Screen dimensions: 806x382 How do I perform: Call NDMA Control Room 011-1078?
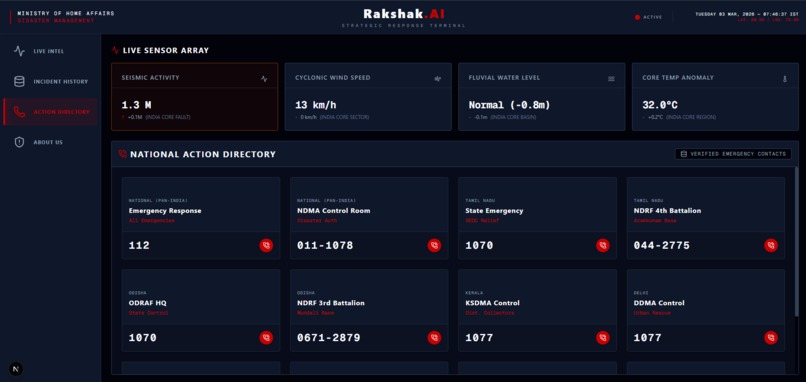(x=434, y=245)
